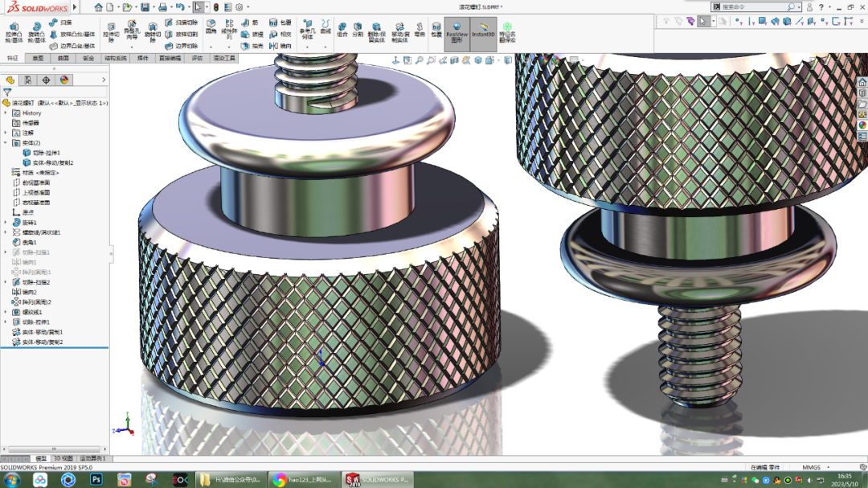Select the Combine (组合) tool
Screen dimensions: 868x488
342,27
